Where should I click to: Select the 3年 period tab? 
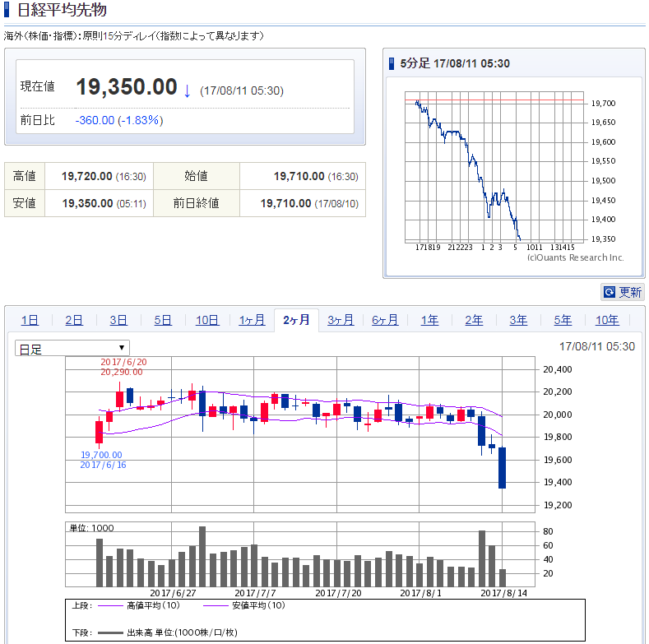point(518,320)
